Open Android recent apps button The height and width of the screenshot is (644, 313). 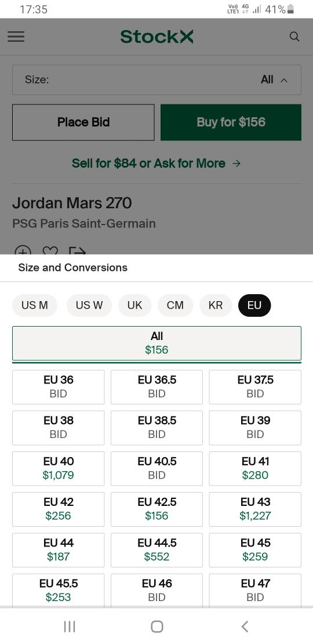tap(70, 627)
